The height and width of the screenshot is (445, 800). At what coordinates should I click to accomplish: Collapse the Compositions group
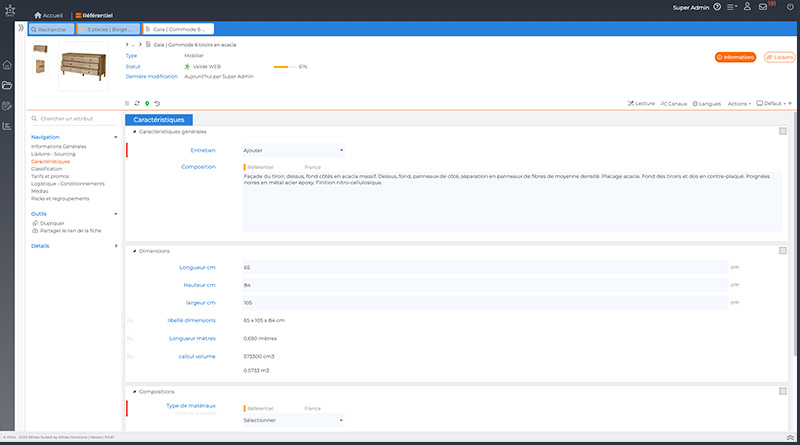pyautogui.click(x=135, y=392)
